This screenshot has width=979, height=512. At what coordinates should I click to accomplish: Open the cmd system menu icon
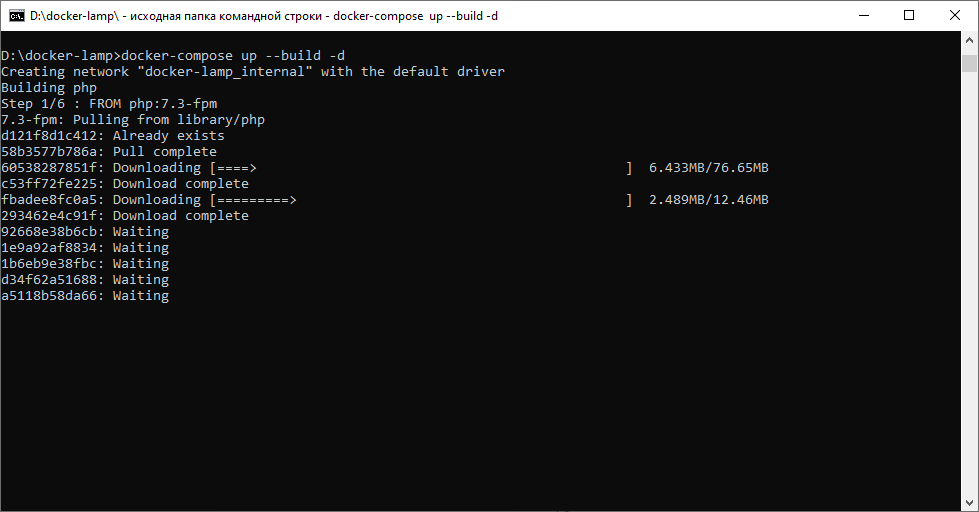[x=17, y=15]
